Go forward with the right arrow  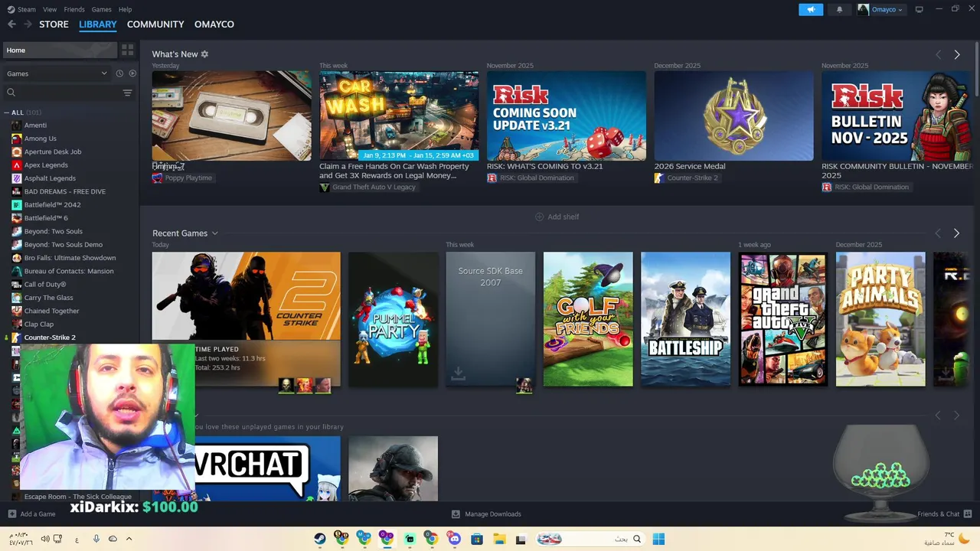(x=28, y=24)
